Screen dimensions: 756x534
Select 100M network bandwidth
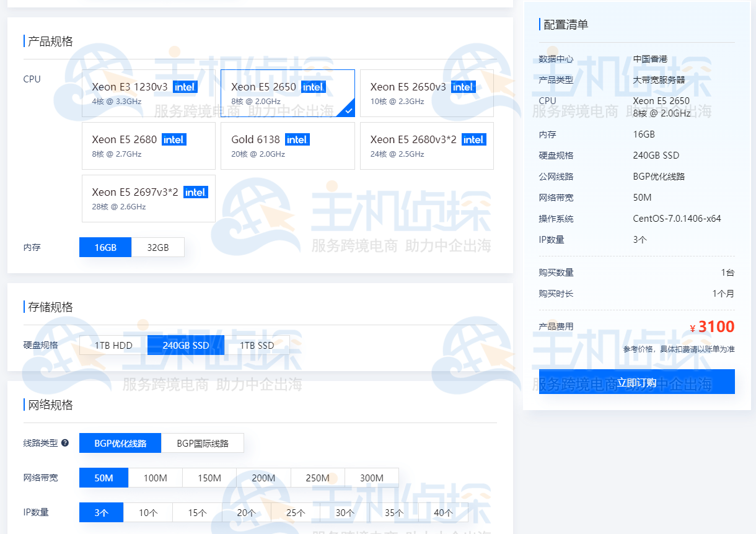[x=155, y=478]
